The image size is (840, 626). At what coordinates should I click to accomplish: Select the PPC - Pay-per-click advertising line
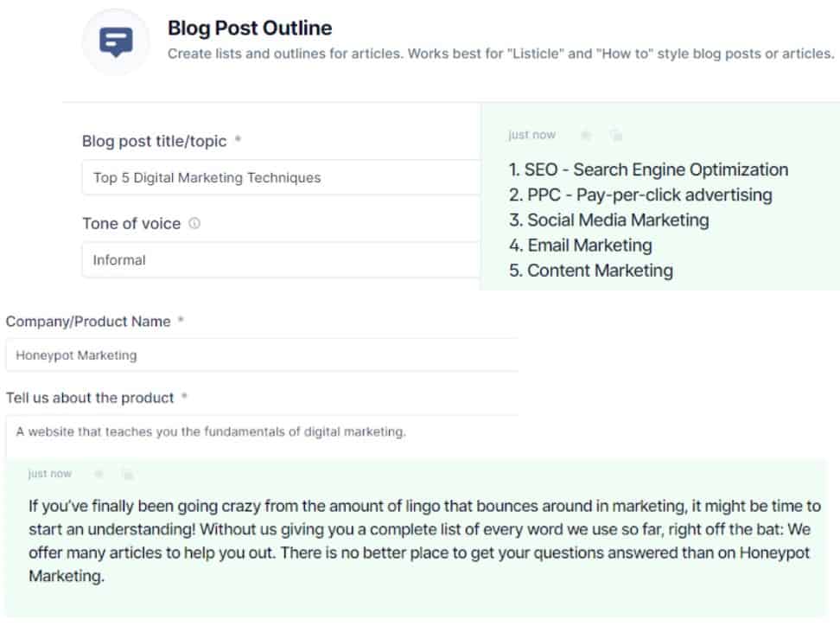(640, 195)
